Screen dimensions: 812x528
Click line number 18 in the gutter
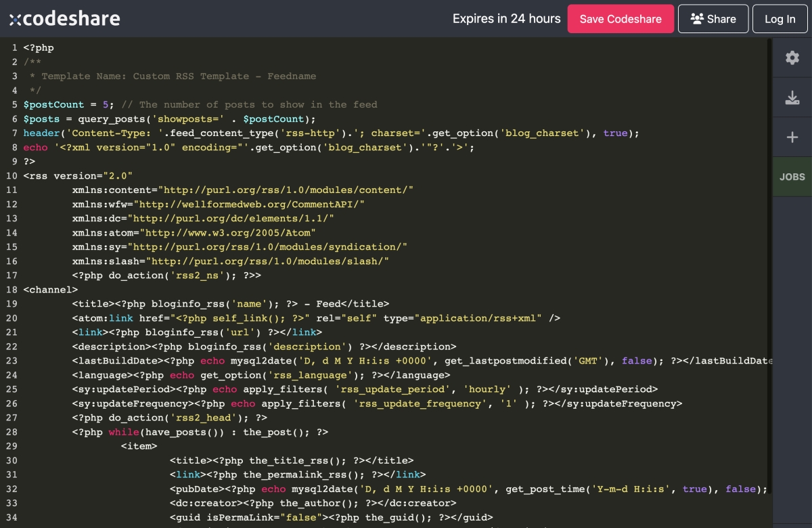(12, 290)
